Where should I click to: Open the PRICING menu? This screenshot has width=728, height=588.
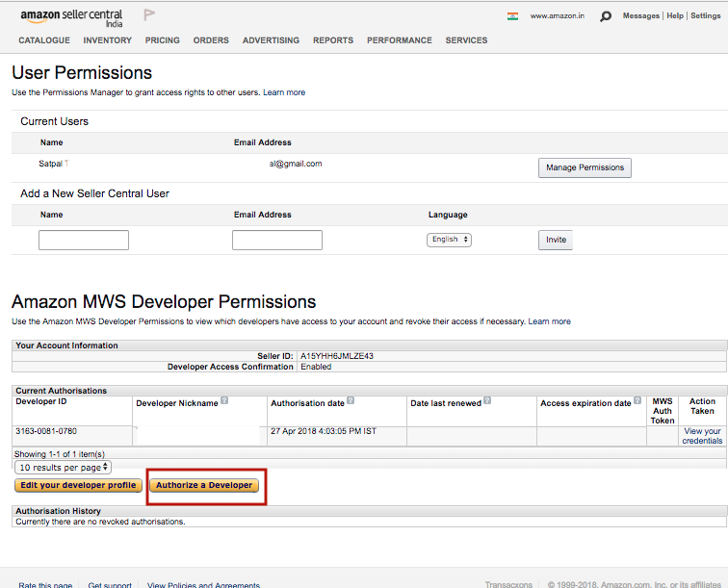click(162, 40)
